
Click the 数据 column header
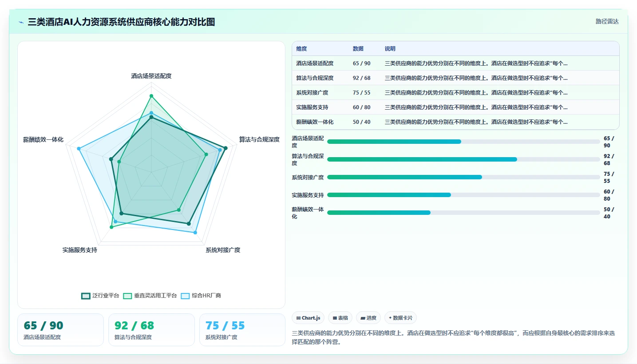pyautogui.click(x=358, y=49)
